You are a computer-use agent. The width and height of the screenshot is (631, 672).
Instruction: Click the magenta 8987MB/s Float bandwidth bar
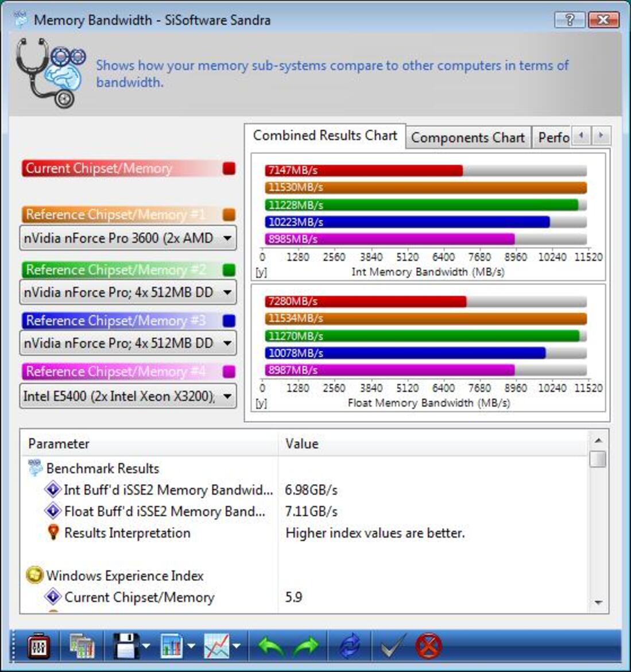point(390,370)
